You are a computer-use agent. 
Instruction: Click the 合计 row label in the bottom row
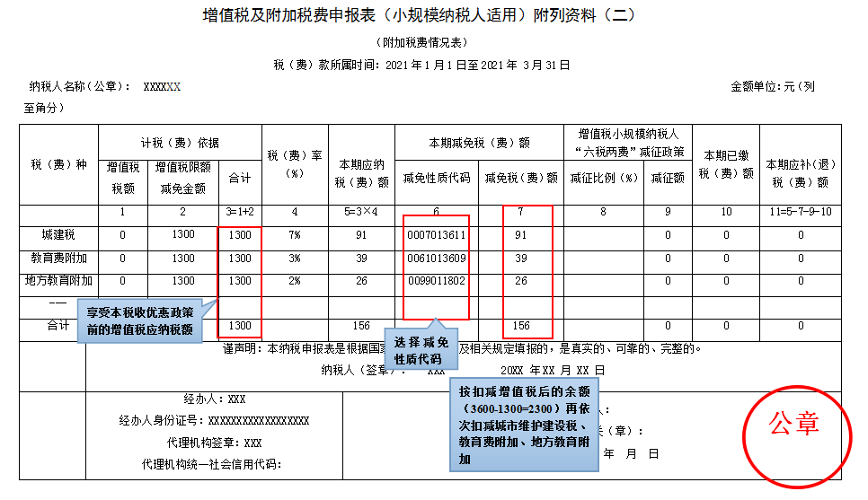[x=58, y=326]
